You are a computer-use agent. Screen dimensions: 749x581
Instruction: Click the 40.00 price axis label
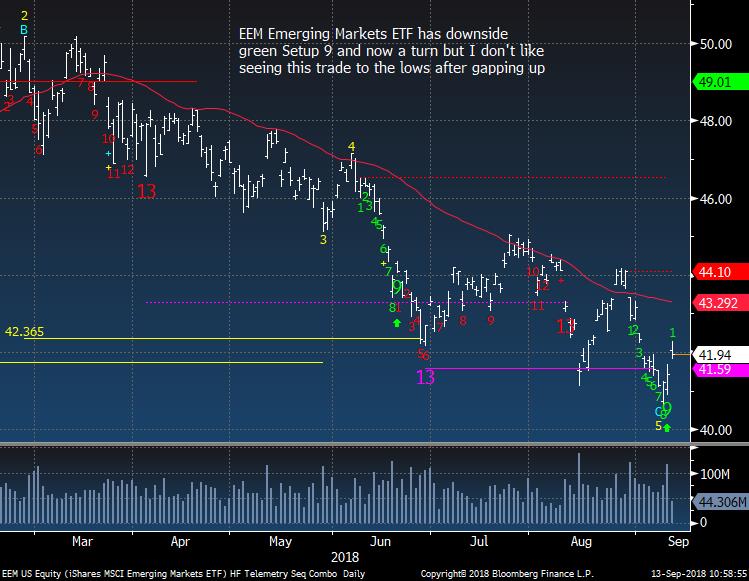point(716,430)
